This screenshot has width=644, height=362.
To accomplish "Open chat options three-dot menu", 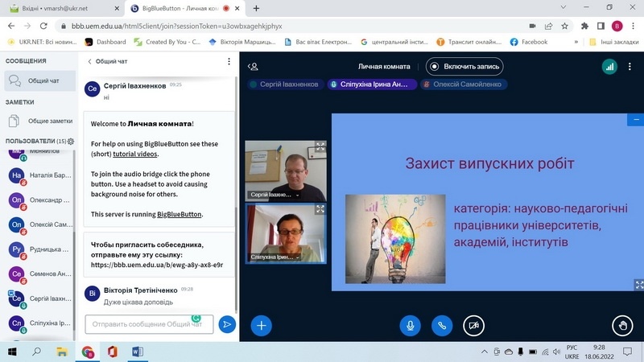I will 229,61.
